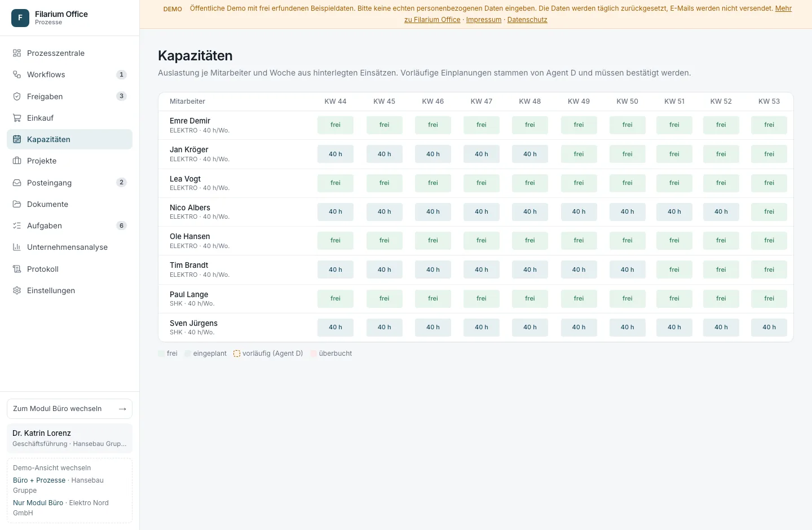Image resolution: width=812 pixels, height=530 pixels.
Task: Click the Aufgaben checklist icon
Action: 17,226
